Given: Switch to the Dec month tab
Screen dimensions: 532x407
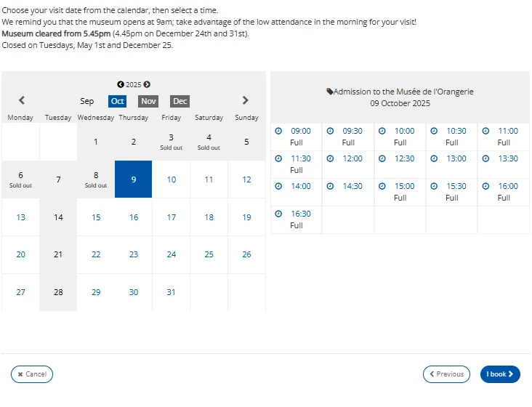Looking at the screenshot, I should tap(180, 102).
